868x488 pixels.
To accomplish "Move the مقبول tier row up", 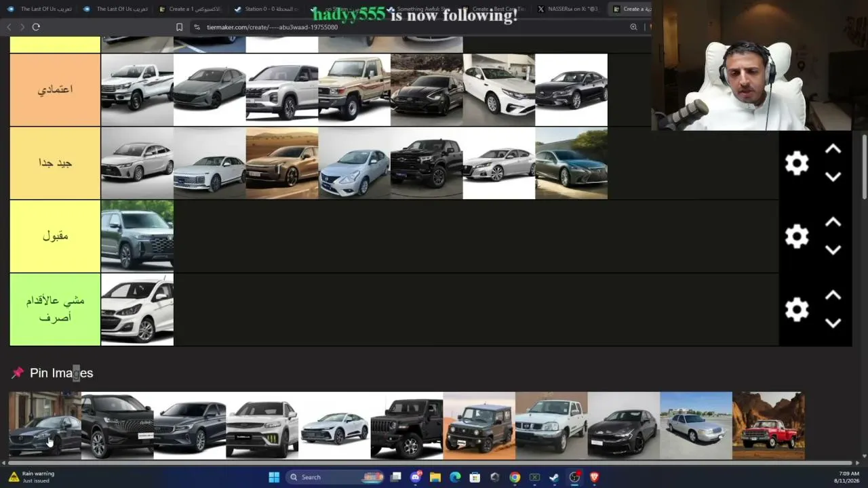I will (833, 222).
